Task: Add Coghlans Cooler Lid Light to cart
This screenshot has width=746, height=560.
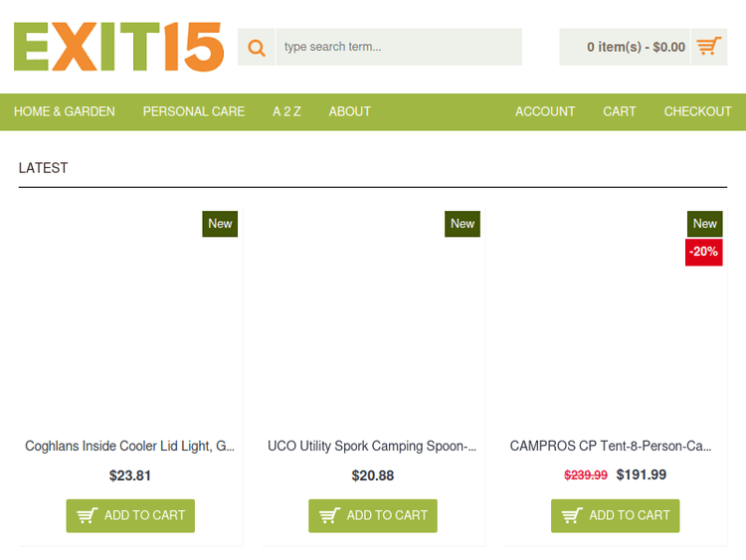Action: pos(130,515)
